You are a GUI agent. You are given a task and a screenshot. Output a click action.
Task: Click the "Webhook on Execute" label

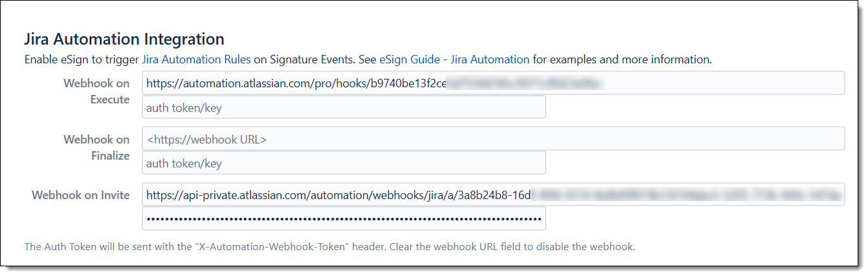tap(96, 91)
